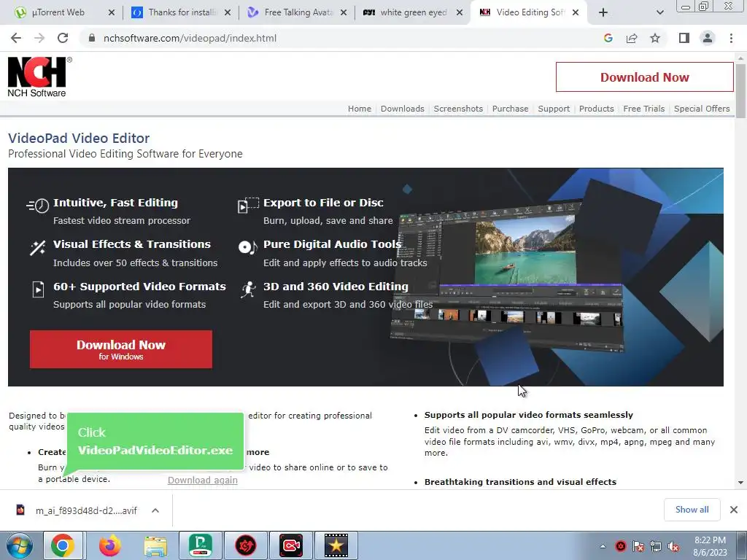Go back to previous page
The height and width of the screenshot is (560, 747).
pos(16,38)
